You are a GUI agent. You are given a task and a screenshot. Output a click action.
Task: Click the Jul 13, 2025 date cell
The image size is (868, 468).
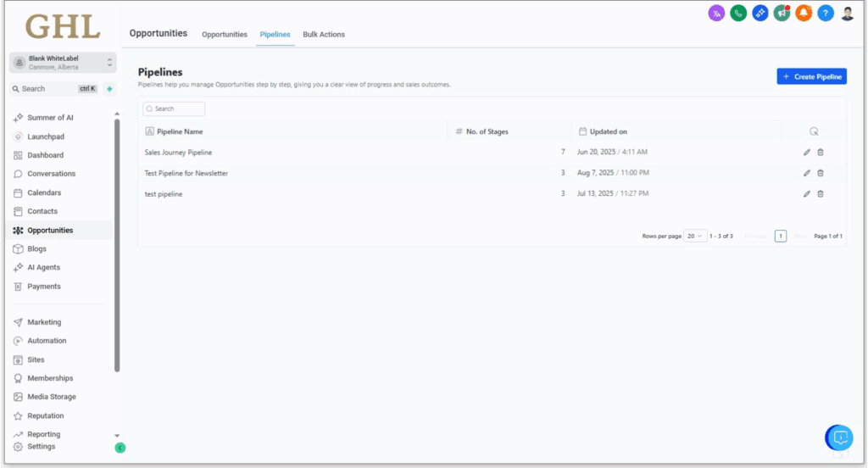(613, 193)
